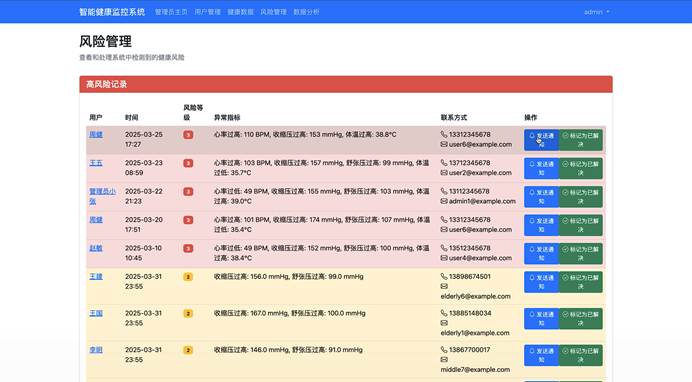Send notification to user2@example.com row
Image resolution: width=692 pixels, height=382 pixels.
point(542,169)
